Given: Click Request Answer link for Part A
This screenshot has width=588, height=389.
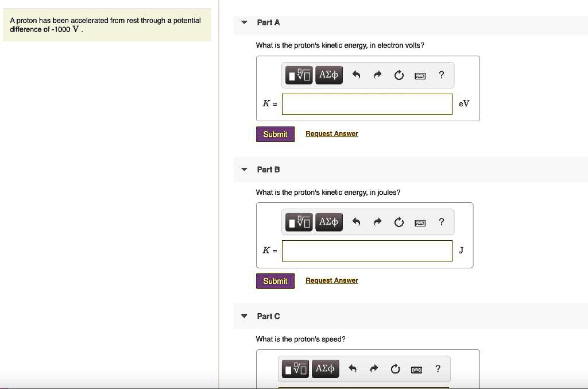Looking at the screenshot, I should 332,134.
